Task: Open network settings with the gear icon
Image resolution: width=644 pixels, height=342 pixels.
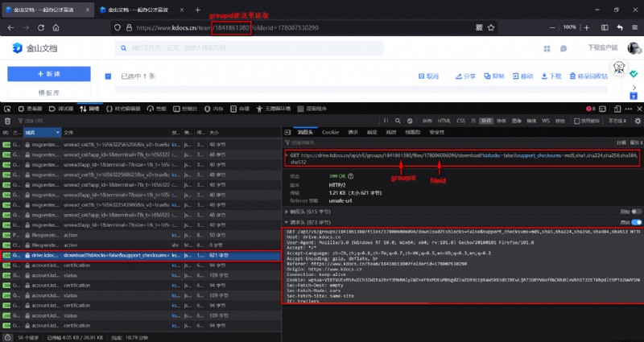Action: tap(638, 121)
